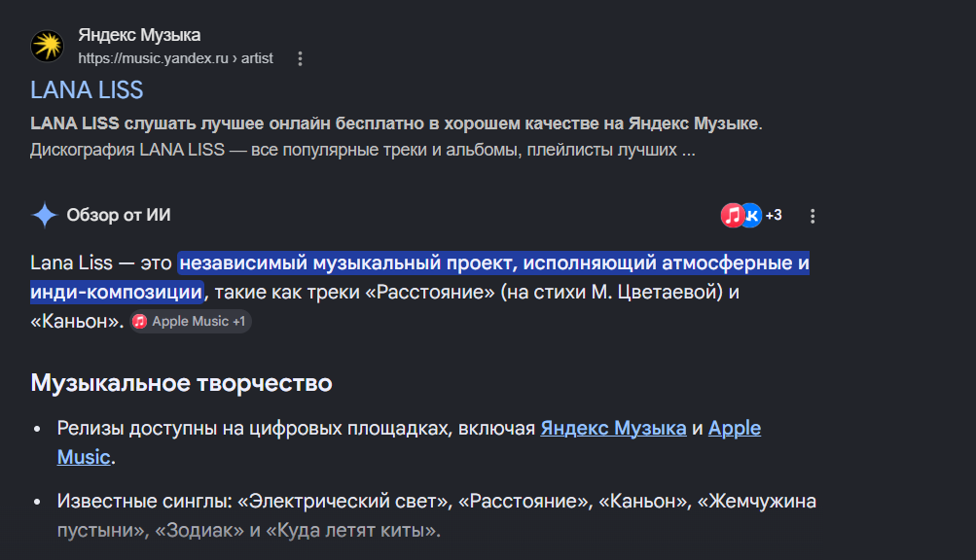Click the blue VK source icon

point(752,215)
